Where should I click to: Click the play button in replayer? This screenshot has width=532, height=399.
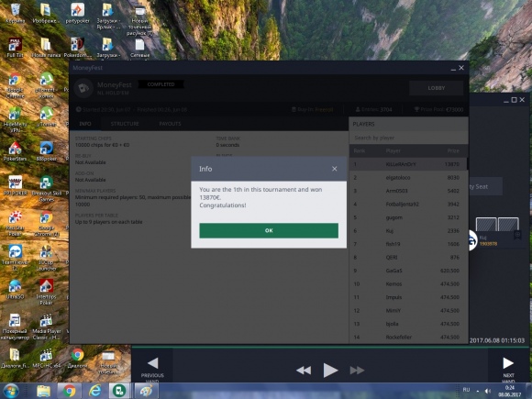pyautogui.click(x=330, y=370)
